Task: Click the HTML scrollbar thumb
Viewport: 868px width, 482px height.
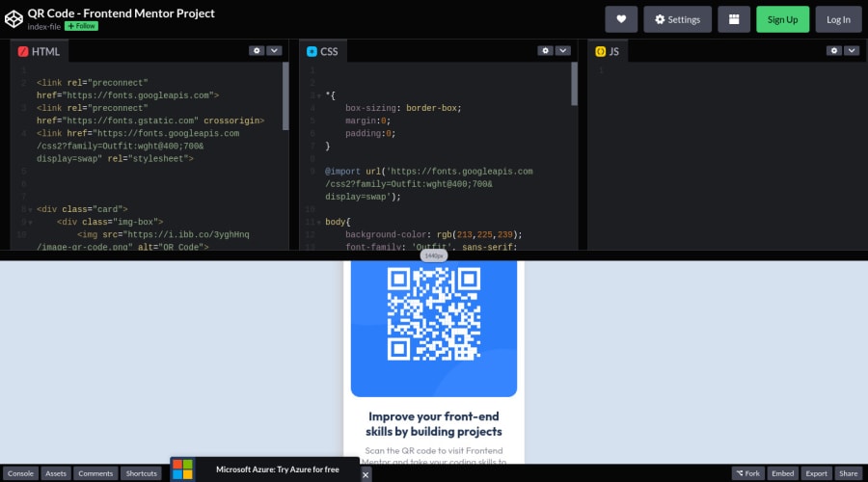Action: point(285,96)
